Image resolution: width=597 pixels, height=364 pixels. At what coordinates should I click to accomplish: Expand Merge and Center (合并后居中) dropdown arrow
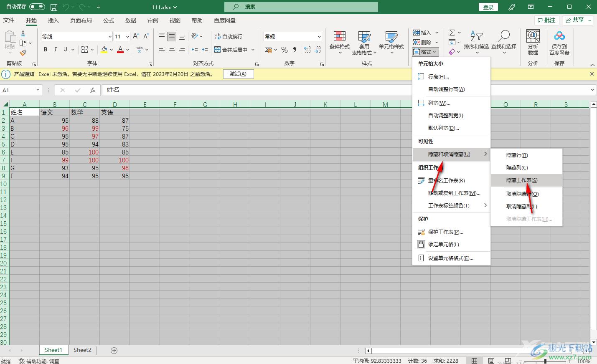click(x=252, y=50)
